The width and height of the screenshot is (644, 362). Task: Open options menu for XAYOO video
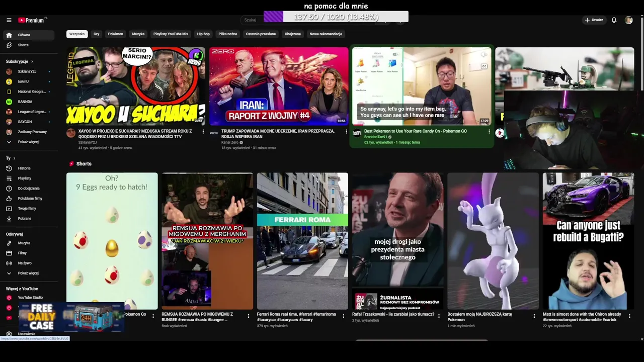[203, 132]
